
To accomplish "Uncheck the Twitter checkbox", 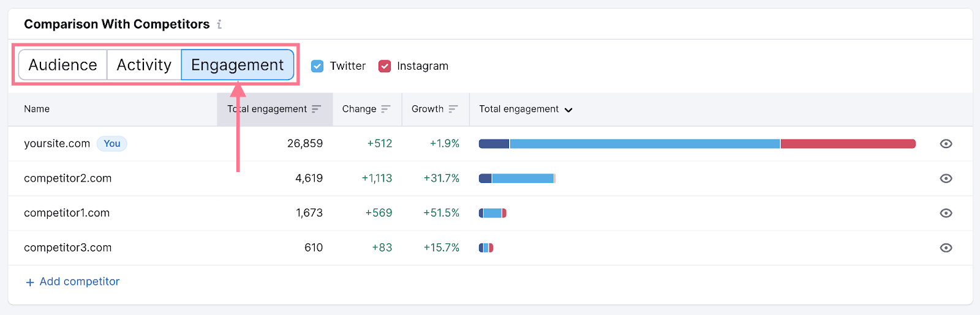I will coord(317,66).
